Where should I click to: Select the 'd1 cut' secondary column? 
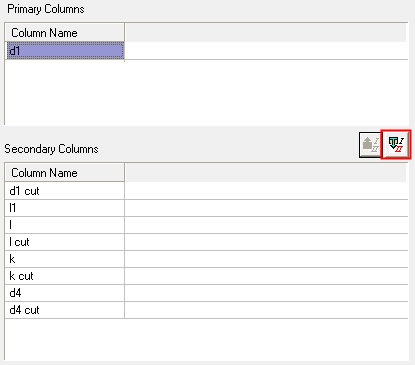coord(65,191)
